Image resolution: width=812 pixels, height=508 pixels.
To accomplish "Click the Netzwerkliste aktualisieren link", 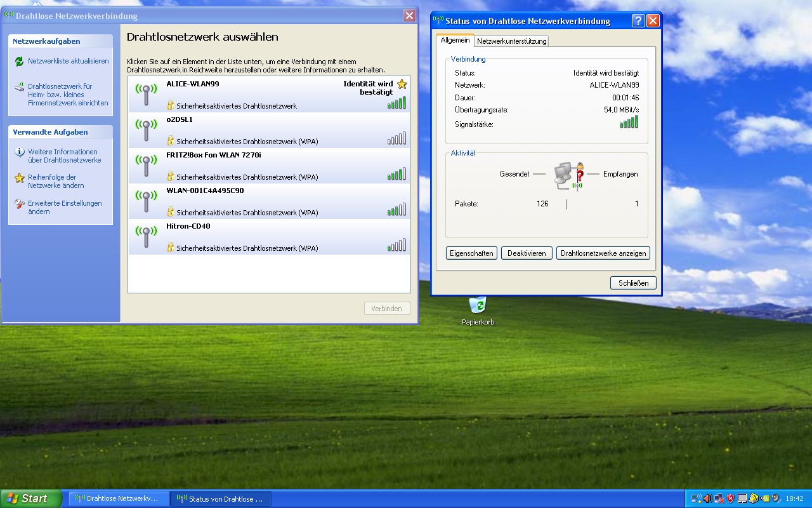I will point(68,62).
